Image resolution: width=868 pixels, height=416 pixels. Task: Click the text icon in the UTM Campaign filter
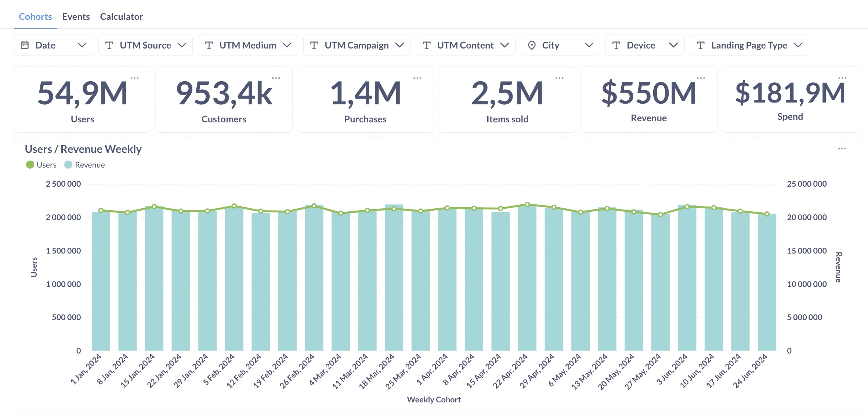point(314,45)
